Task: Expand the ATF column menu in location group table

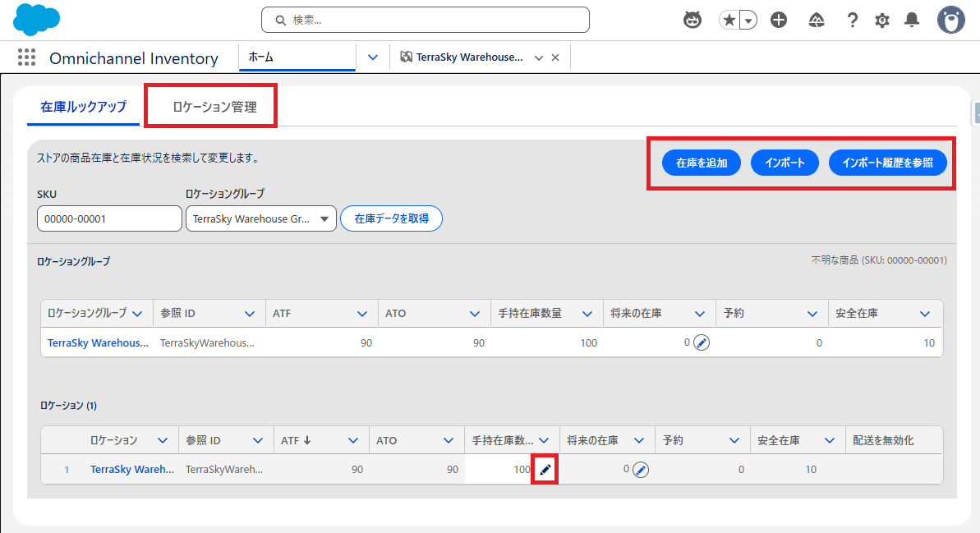Action: tap(362, 314)
